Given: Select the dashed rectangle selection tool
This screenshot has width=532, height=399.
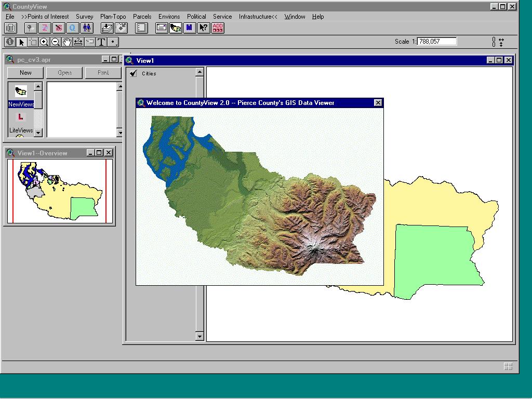Looking at the screenshot, I should [x=33, y=42].
